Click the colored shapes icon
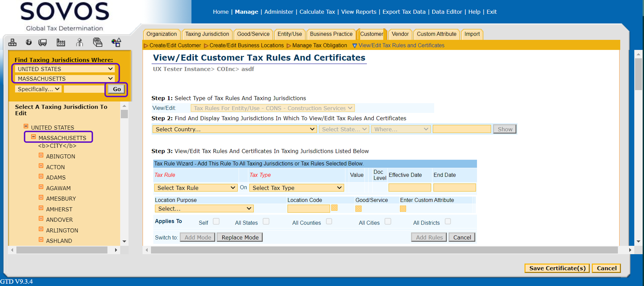This screenshot has width=644, height=286. pos(117,43)
